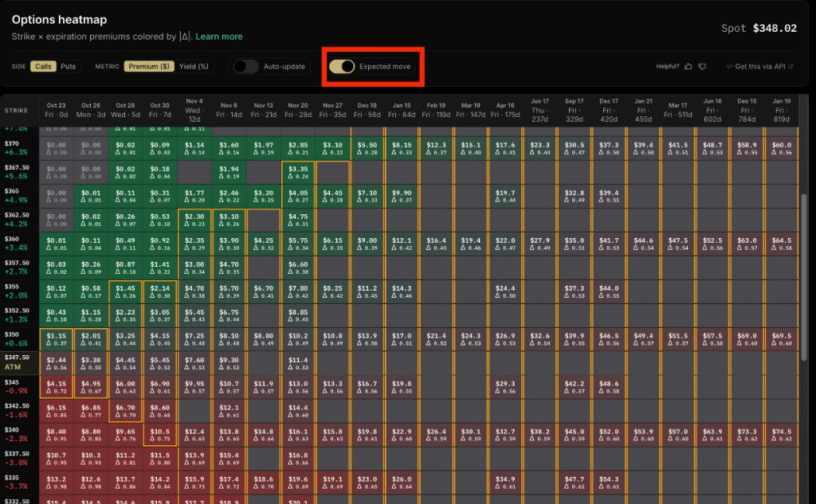Click the $54.3 Δ 0.61 cell at $335
The image size is (816, 504).
[609, 483]
